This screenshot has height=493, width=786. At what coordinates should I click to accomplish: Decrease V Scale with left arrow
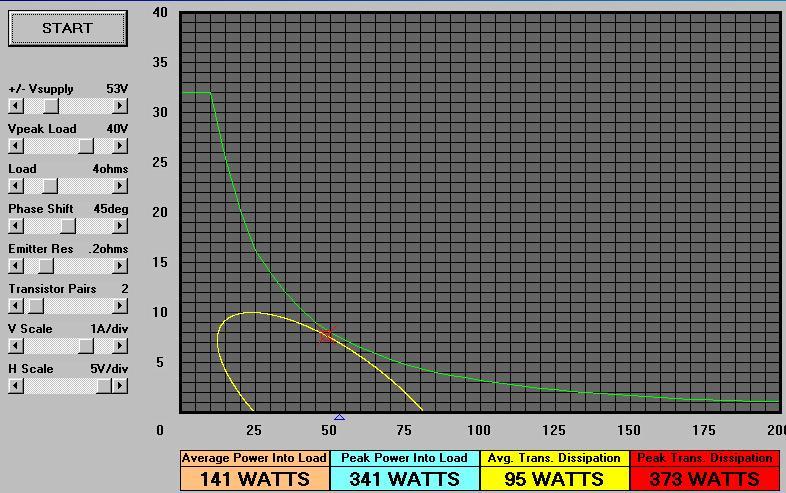(16, 346)
